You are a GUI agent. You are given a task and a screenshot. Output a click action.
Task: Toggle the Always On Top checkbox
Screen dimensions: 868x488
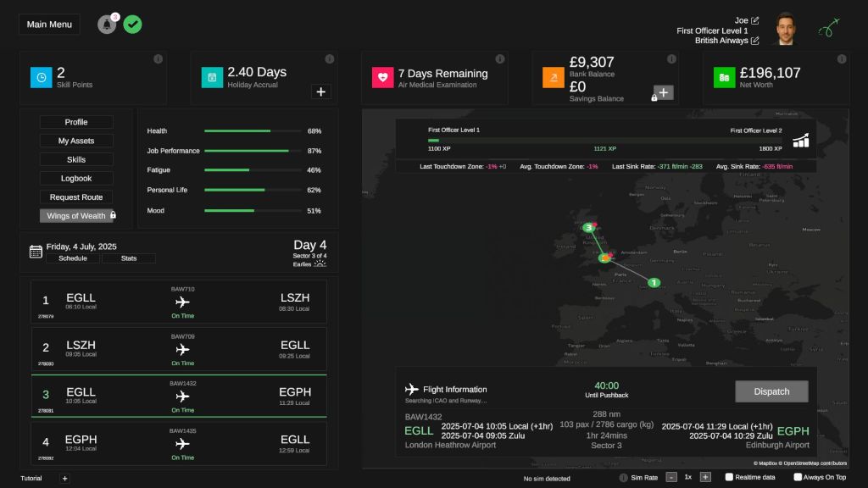pyautogui.click(x=798, y=477)
